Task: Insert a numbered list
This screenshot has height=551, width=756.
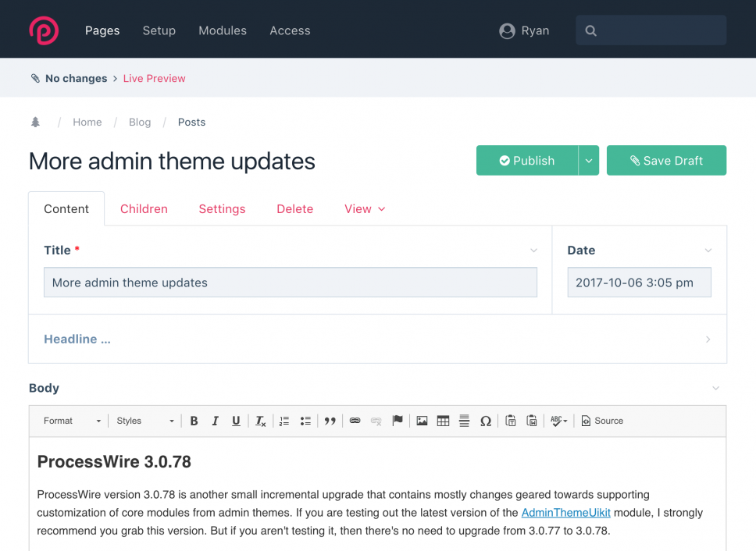Action: tap(284, 421)
